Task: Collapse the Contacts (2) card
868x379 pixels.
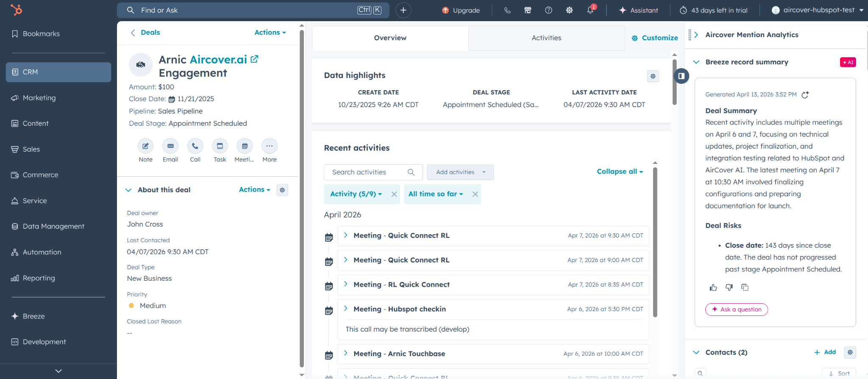Action: [x=696, y=352]
